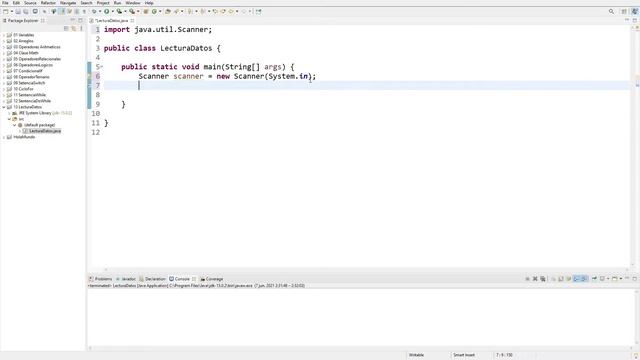640x360 pixels.
Task: Expand the 04 Clase Math project
Action: pos(4,53)
